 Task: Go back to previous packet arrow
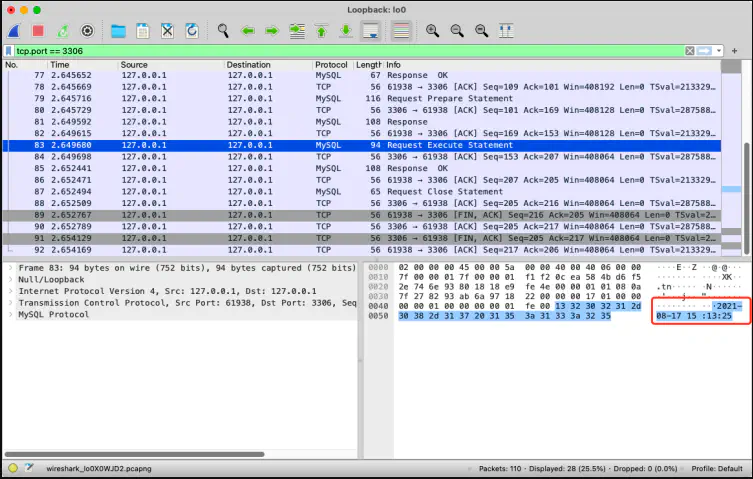coord(247,31)
